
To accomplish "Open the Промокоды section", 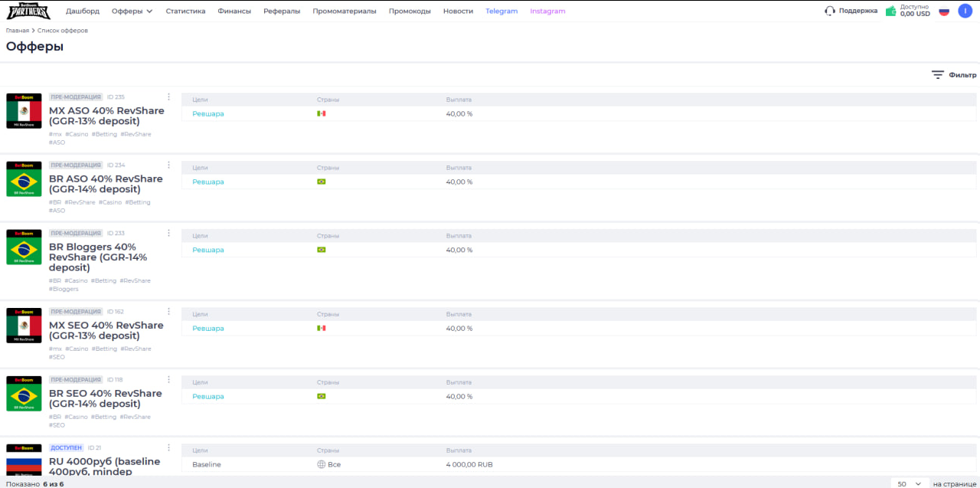I will 410,11.
